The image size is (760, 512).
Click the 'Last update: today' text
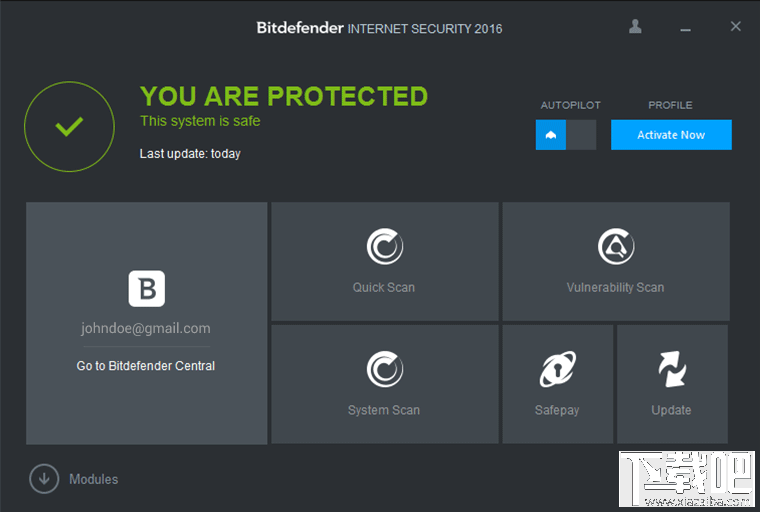[190, 154]
